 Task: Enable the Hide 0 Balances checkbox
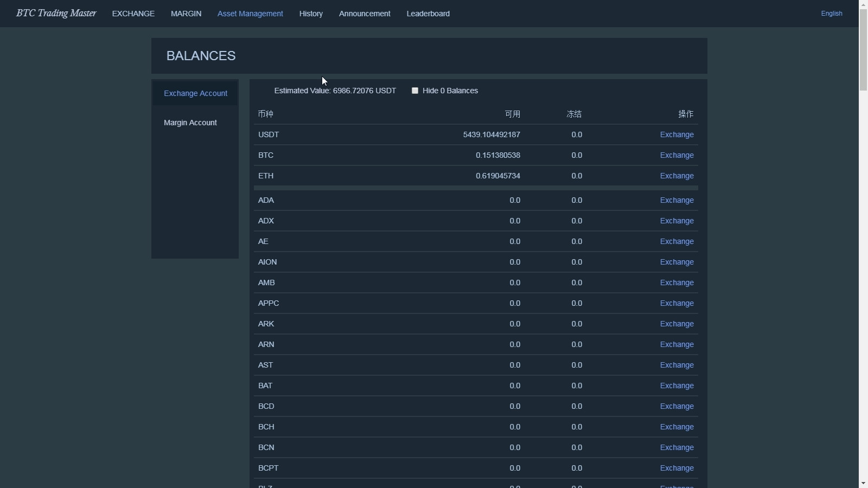[415, 91]
